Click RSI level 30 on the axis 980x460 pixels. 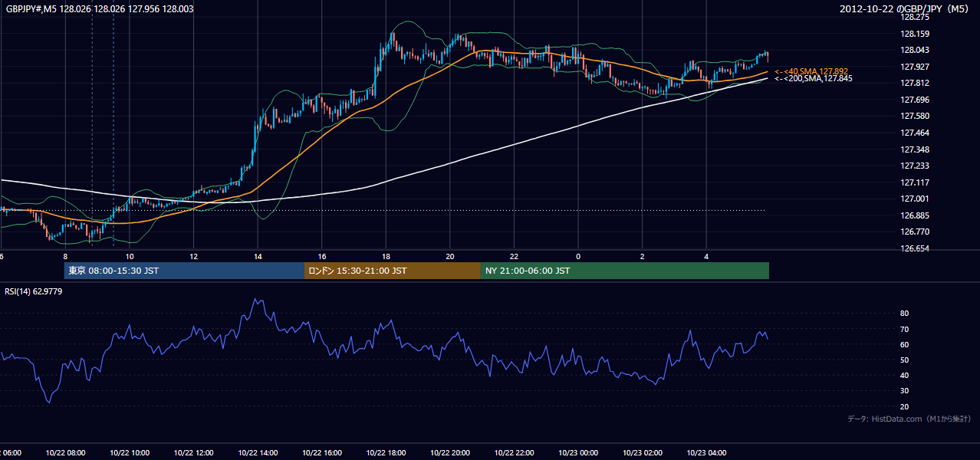pos(904,391)
